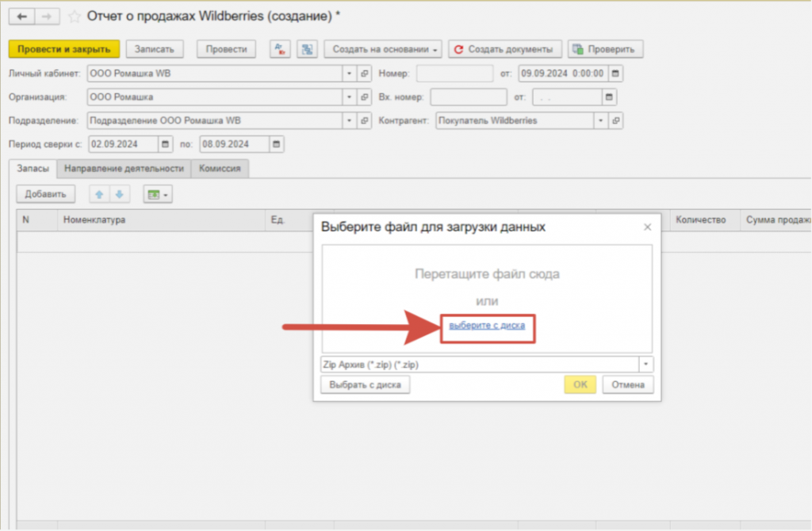Move the row up with the blue arrow

click(x=100, y=194)
